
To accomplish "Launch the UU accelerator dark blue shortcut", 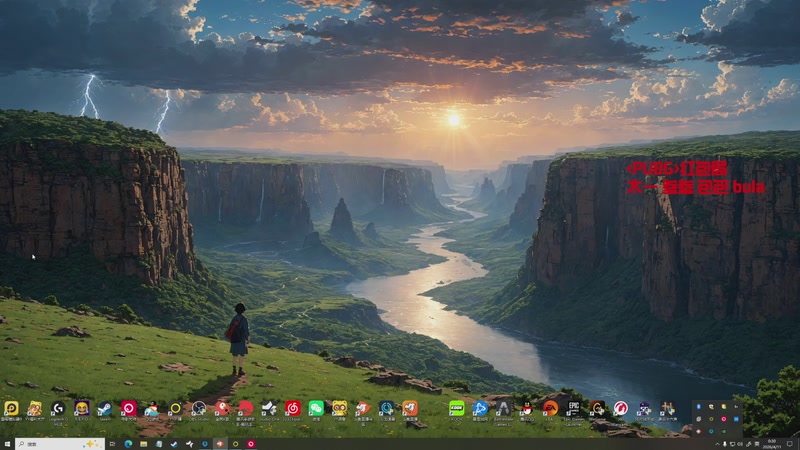I will pos(386,408).
